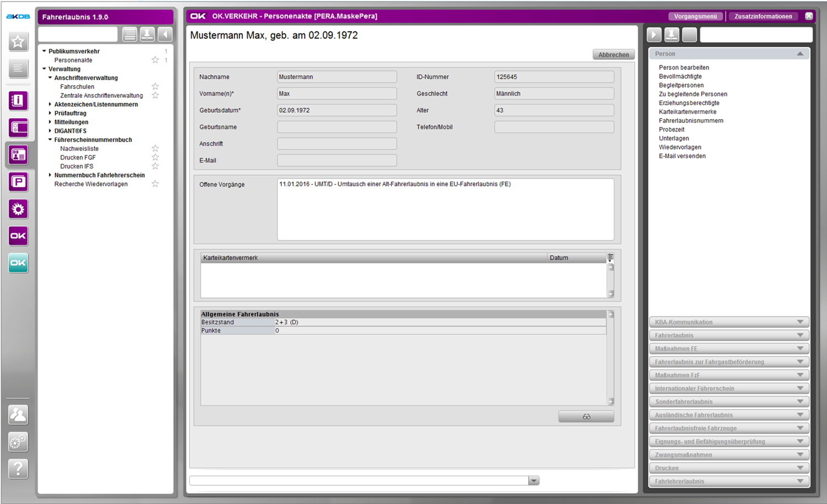
Task: Select Person bearbeiten link
Action: [x=684, y=68]
